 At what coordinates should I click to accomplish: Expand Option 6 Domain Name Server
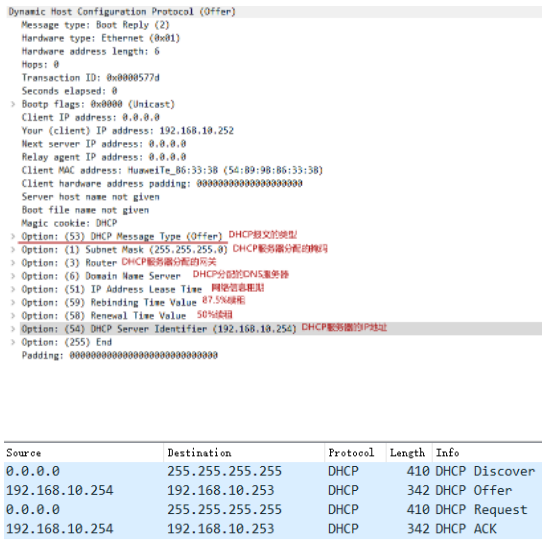13,276
